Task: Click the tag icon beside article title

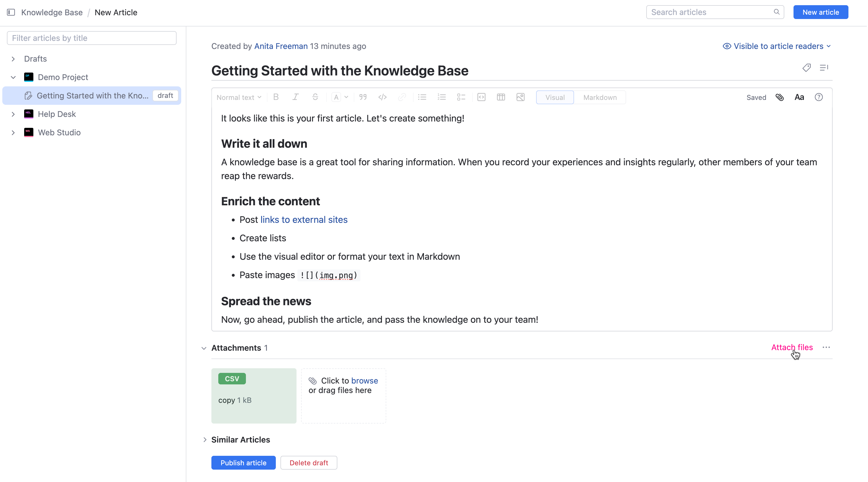Action: [806, 68]
